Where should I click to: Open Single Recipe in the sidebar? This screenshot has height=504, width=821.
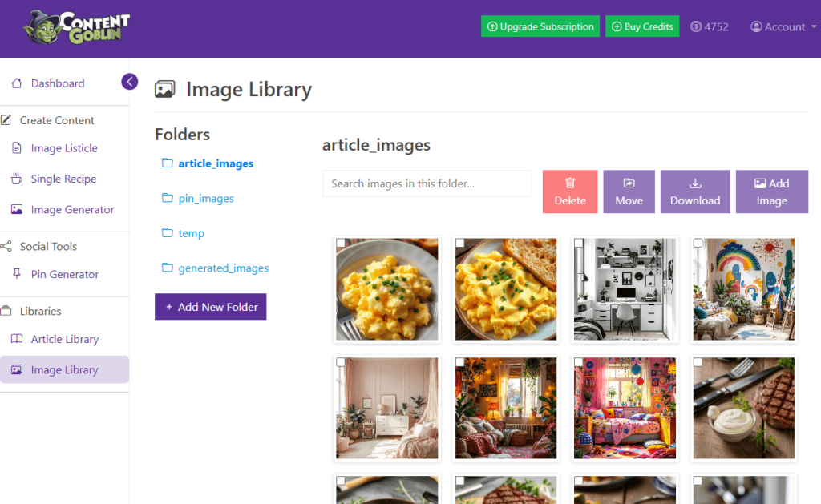63,179
